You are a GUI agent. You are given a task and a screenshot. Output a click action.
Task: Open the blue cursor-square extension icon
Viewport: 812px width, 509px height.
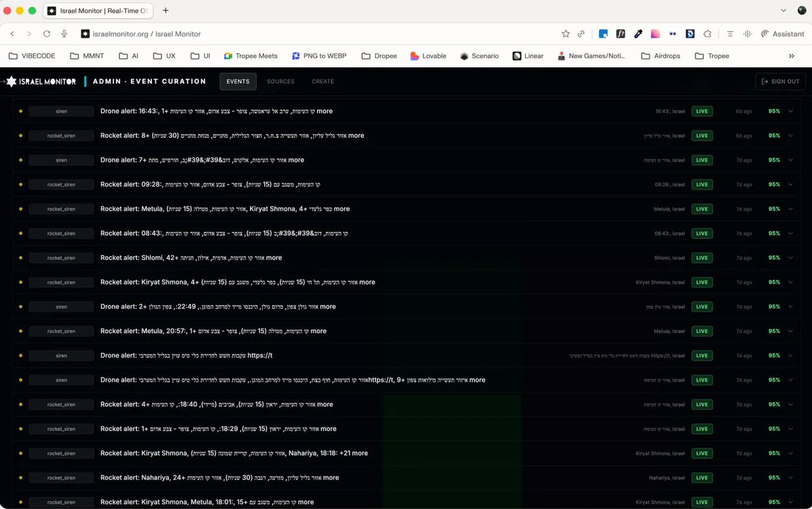603,34
